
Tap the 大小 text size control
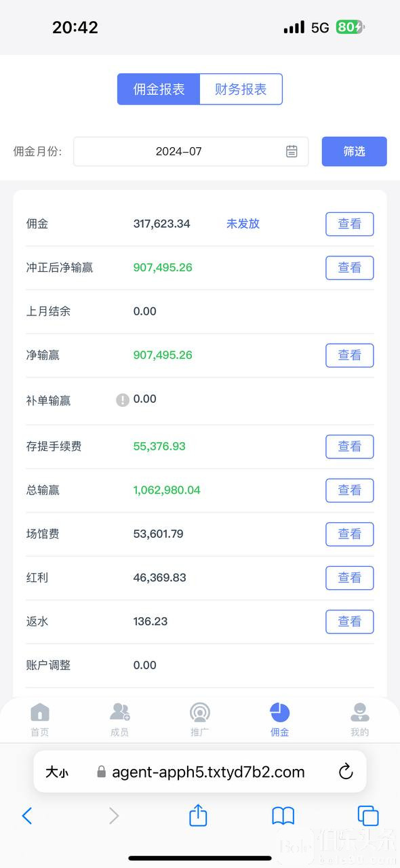(x=57, y=772)
